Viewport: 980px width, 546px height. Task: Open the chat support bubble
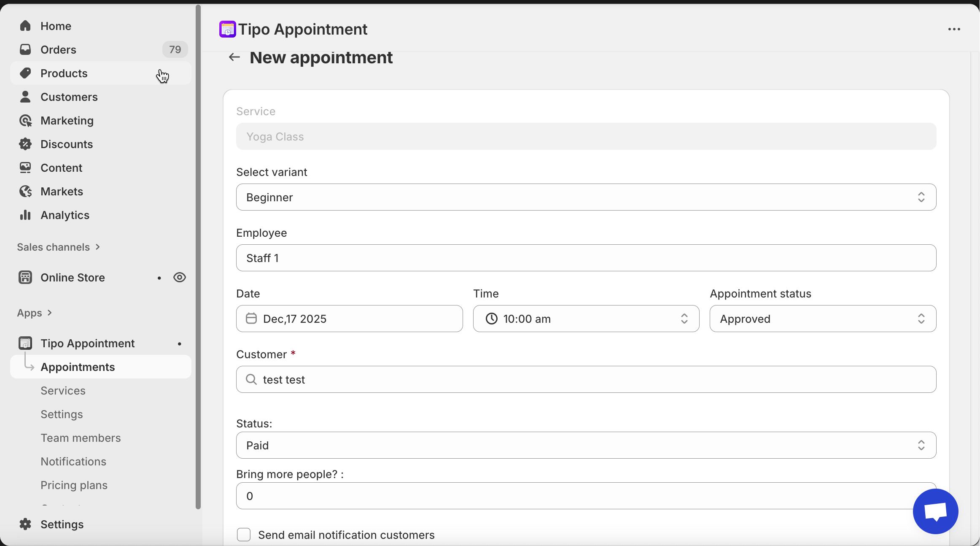tap(935, 511)
